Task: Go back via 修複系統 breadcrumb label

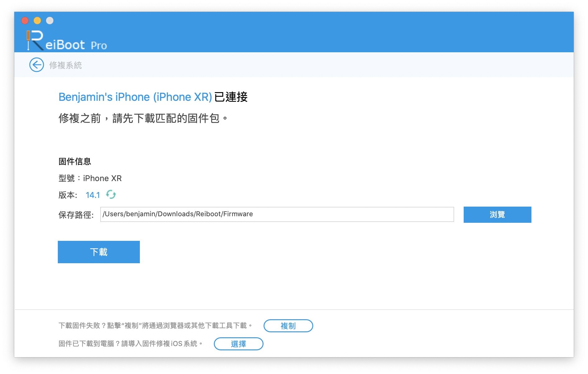Action: click(x=66, y=65)
